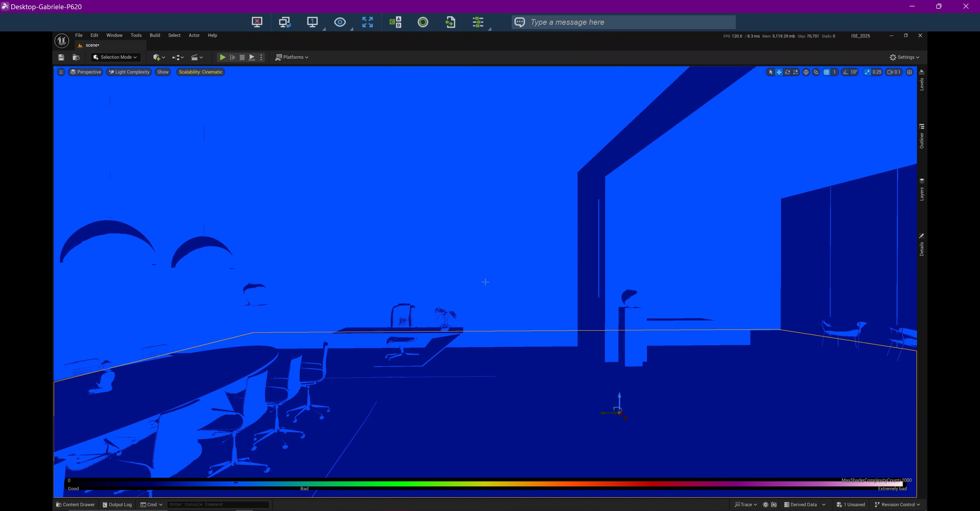
Task: Toggle grid snapping on or off
Action: tap(826, 72)
